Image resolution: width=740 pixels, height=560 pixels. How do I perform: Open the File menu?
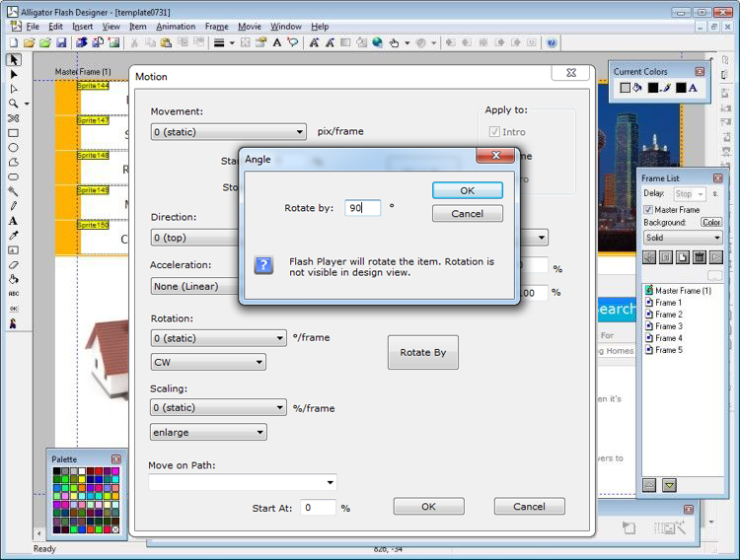(33, 27)
